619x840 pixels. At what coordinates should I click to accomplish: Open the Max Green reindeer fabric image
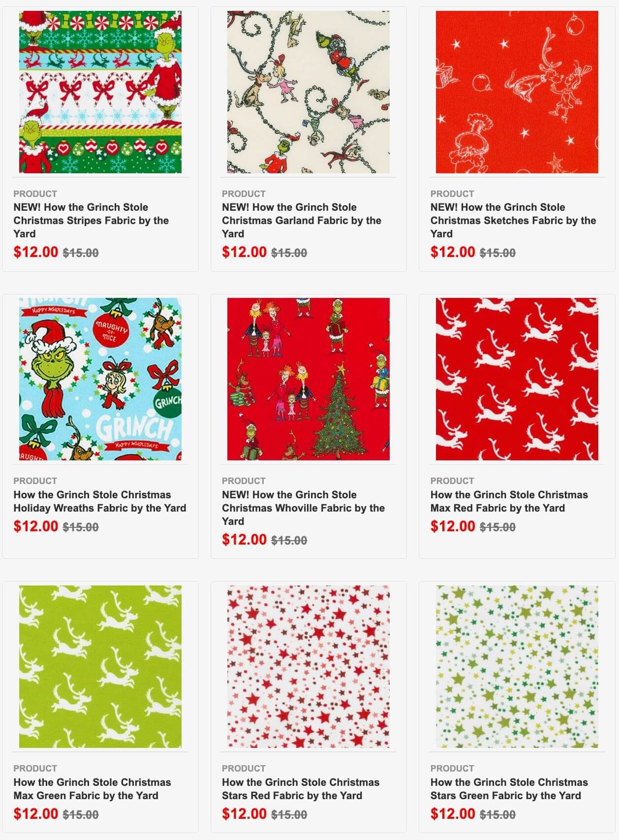tap(100, 667)
